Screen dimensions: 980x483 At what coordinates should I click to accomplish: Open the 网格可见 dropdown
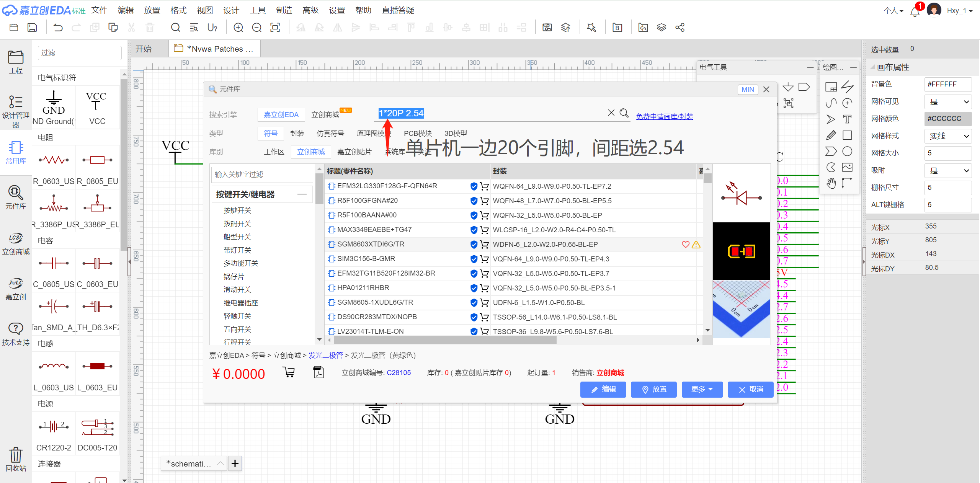(x=948, y=102)
